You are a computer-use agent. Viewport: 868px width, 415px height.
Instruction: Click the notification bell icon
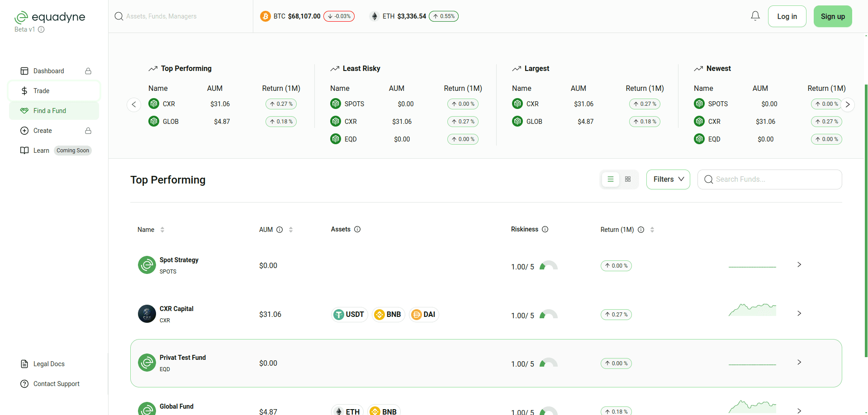755,16
